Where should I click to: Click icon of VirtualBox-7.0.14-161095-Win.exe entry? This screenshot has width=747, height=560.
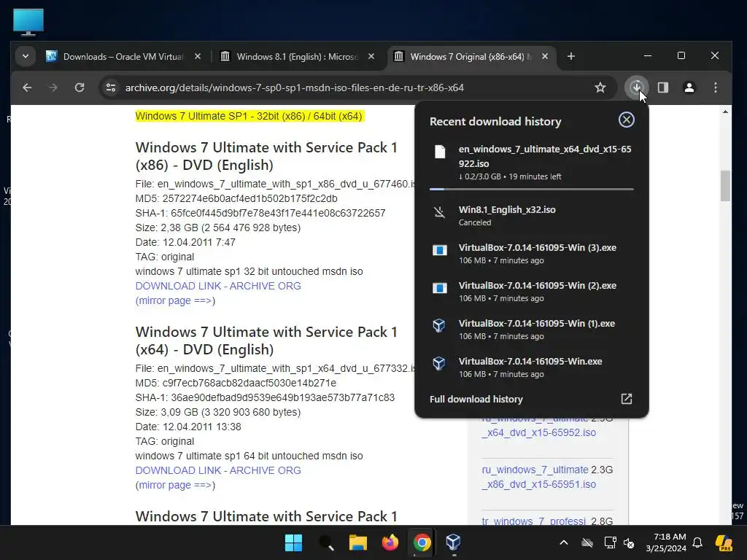click(438, 363)
